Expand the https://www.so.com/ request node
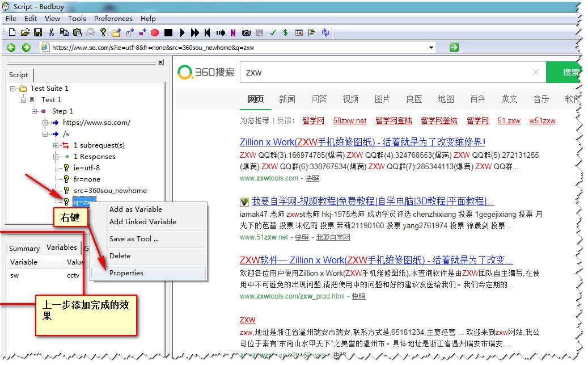The width and height of the screenshot is (588, 365). tap(45, 123)
